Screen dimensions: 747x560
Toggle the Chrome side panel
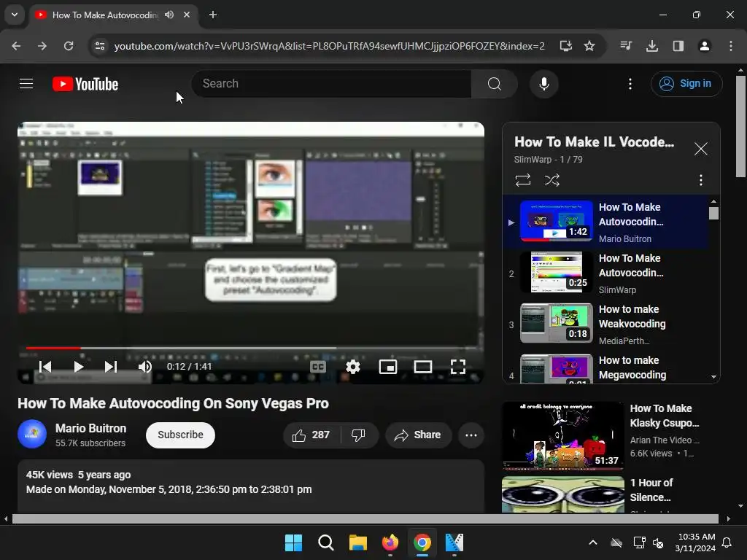(x=678, y=46)
